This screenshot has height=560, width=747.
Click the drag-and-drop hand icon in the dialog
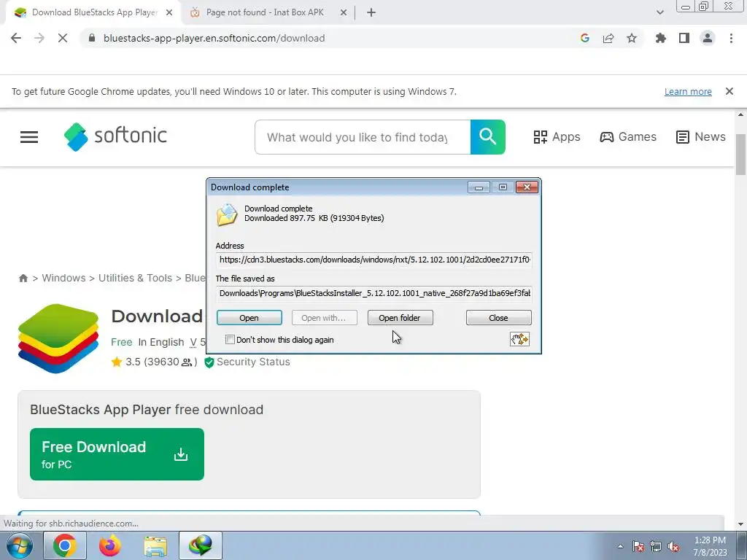(x=519, y=340)
